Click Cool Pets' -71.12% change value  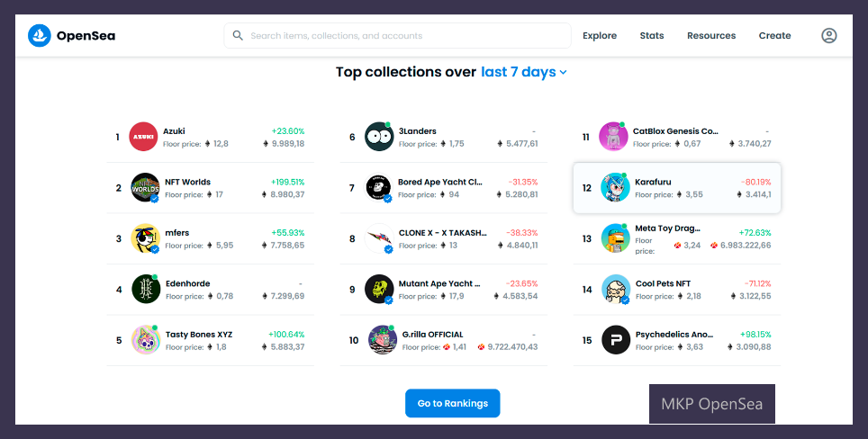(x=756, y=283)
